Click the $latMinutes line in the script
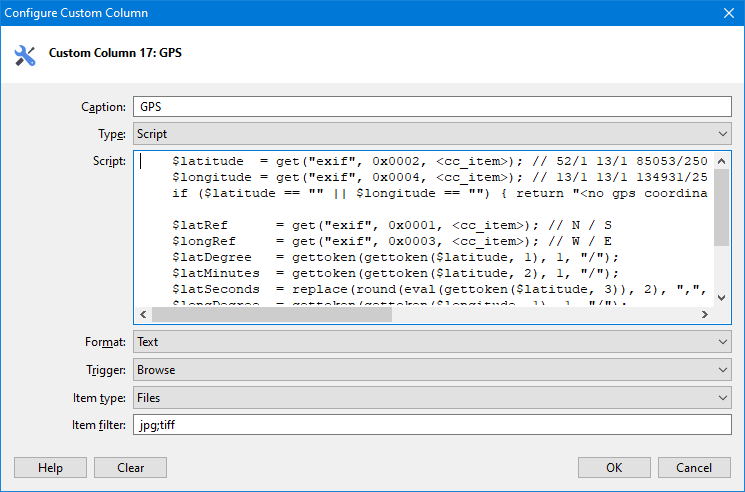 (x=395, y=274)
